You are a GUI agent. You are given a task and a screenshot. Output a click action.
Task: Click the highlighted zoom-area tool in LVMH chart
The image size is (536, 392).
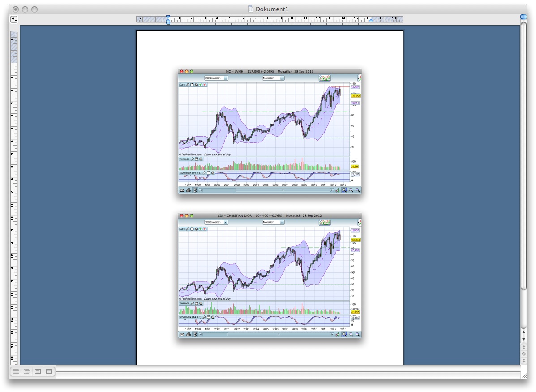pos(344,190)
